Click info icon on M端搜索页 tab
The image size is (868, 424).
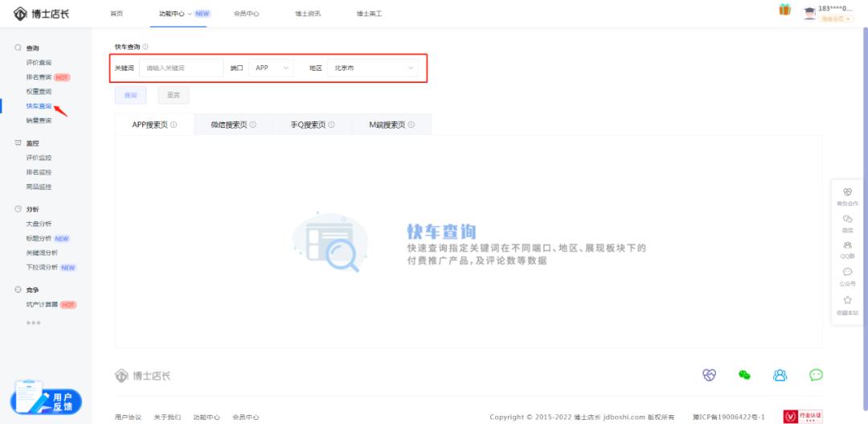(x=411, y=125)
